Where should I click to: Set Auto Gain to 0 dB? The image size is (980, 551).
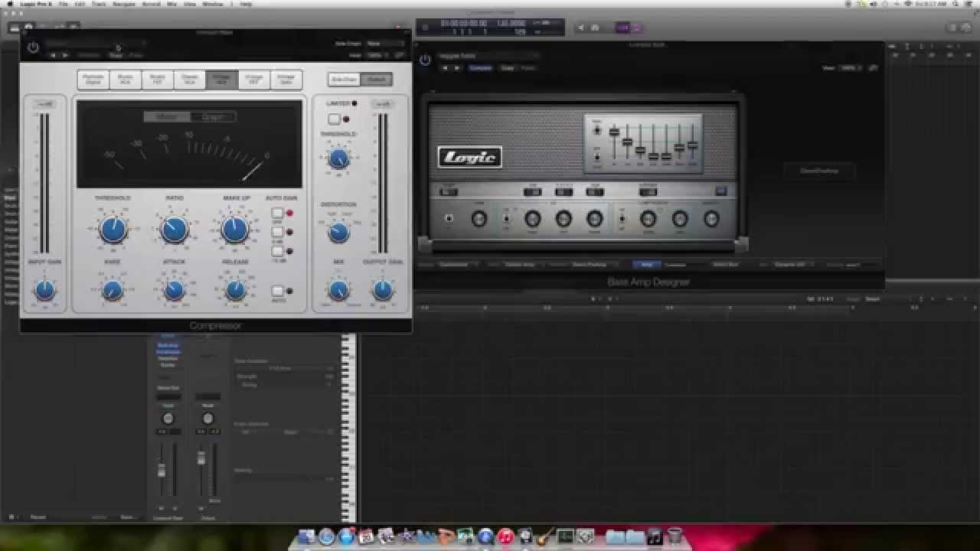pos(277,231)
